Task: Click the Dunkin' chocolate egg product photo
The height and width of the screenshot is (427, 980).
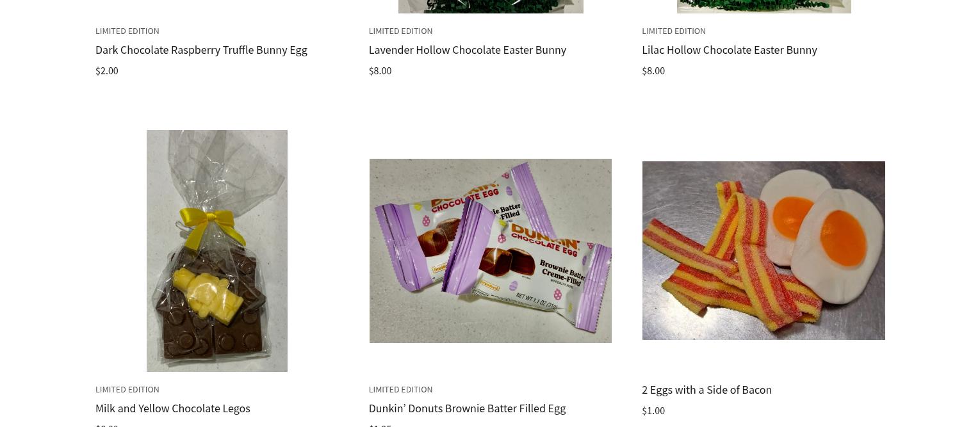Action: pyautogui.click(x=491, y=251)
